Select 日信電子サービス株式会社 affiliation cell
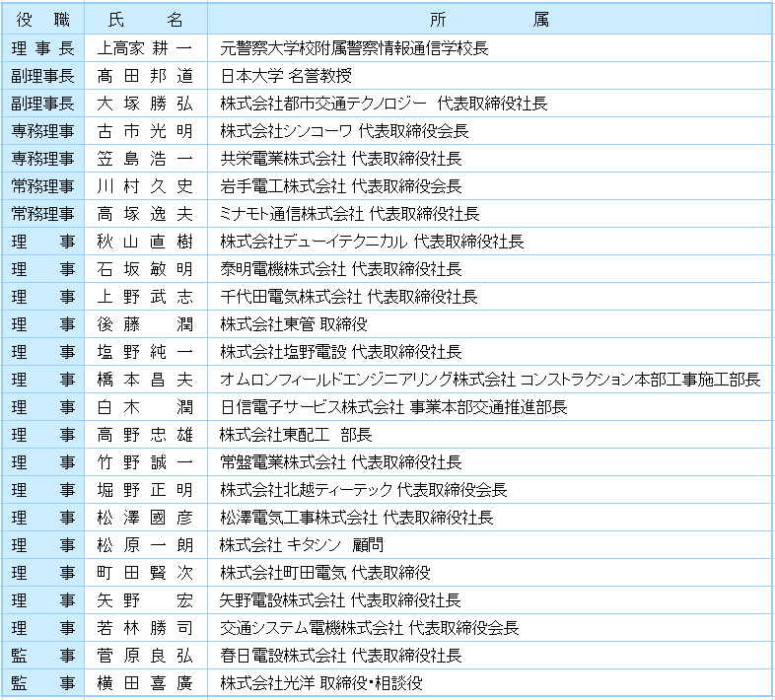The width and height of the screenshot is (775, 700). click(490, 408)
